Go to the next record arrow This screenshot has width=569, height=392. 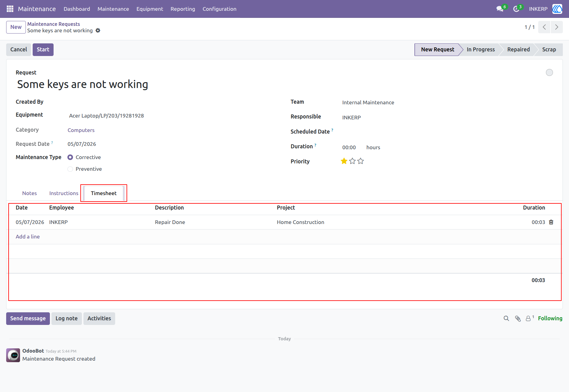pyautogui.click(x=557, y=27)
